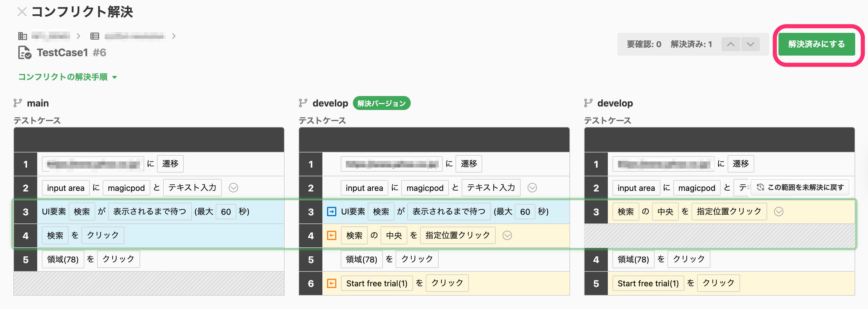The width and height of the screenshot is (868, 309).
Task: Click branch icon beside right develop column
Action: tap(588, 103)
